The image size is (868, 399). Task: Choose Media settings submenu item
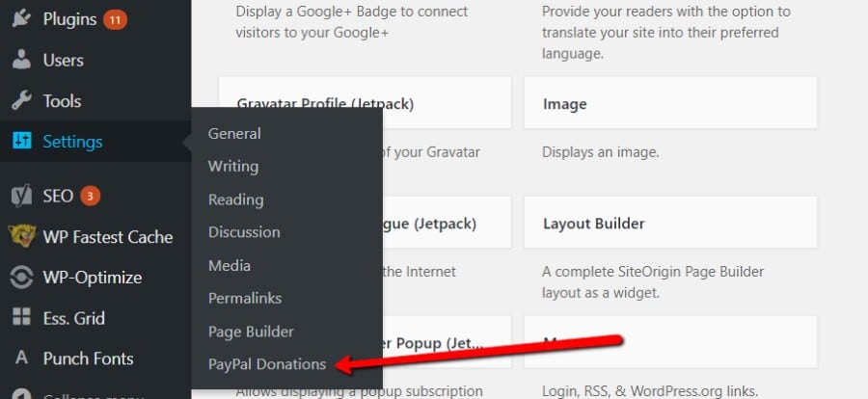coord(230,265)
